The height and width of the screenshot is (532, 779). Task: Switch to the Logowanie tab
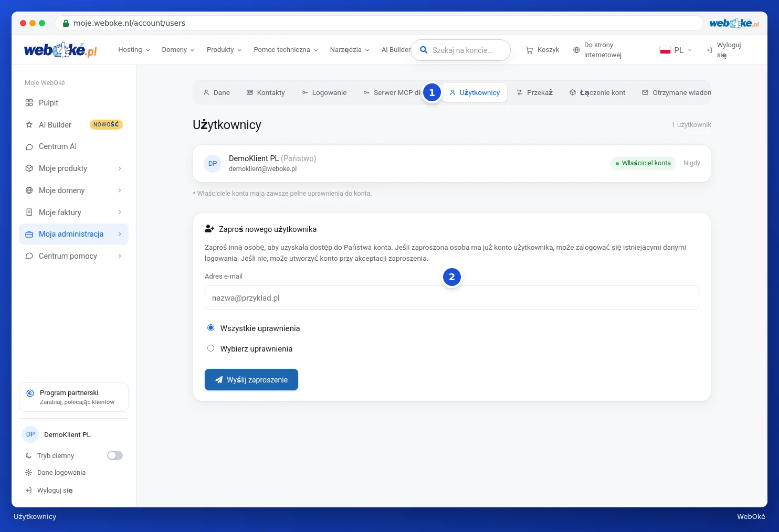pyautogui.click(x=324, y=93)
